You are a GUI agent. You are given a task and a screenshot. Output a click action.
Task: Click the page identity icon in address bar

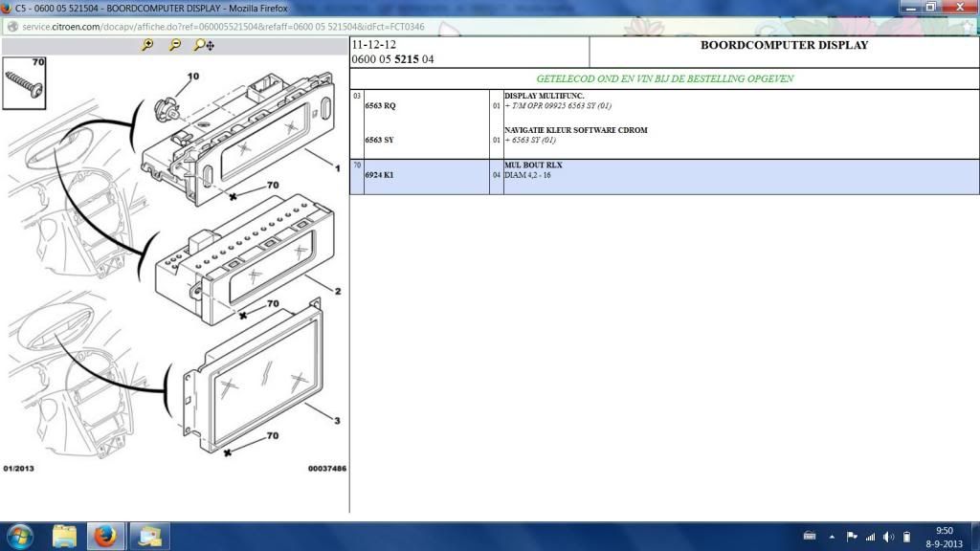12,27
